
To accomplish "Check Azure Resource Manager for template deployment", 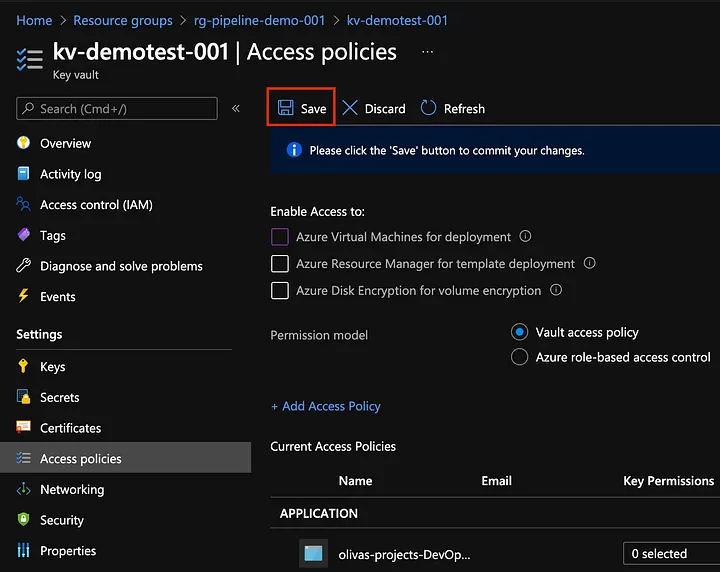I will coord(280,264).
